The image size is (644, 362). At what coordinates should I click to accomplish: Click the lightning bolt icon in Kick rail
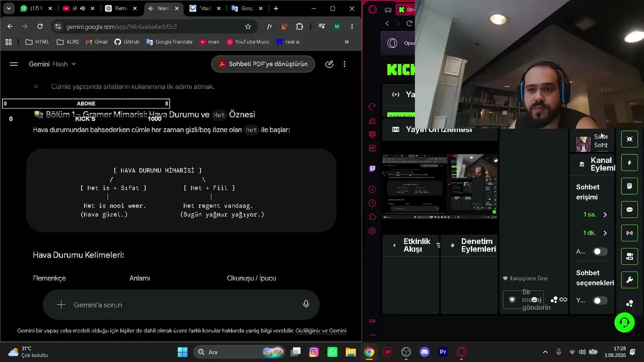(629, 163)
